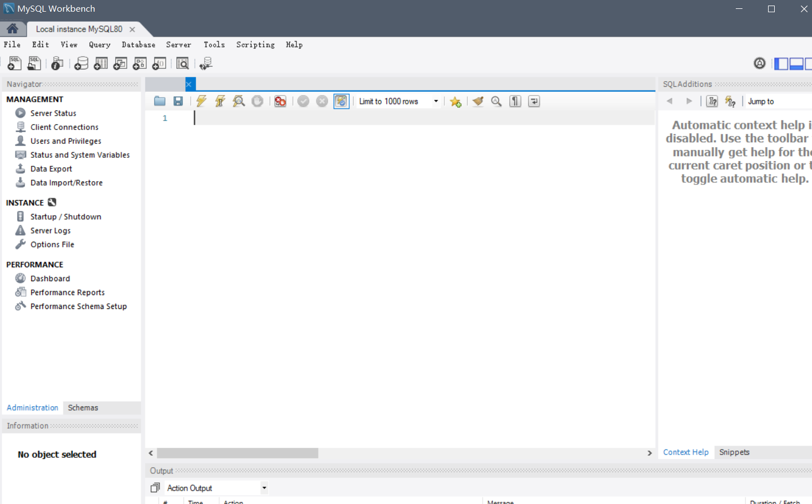Select the Context Help tab

coord(686,452)
